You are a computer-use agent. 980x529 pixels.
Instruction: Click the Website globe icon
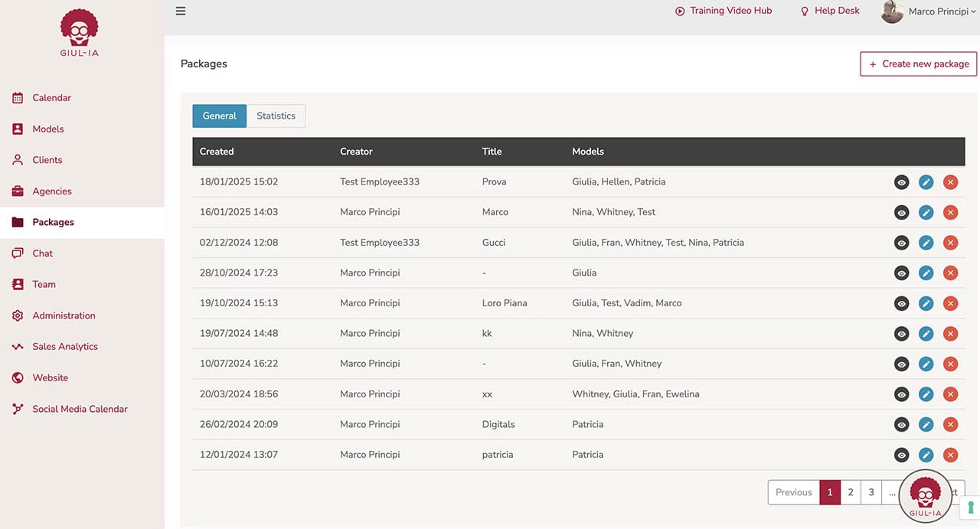(18, 377)
